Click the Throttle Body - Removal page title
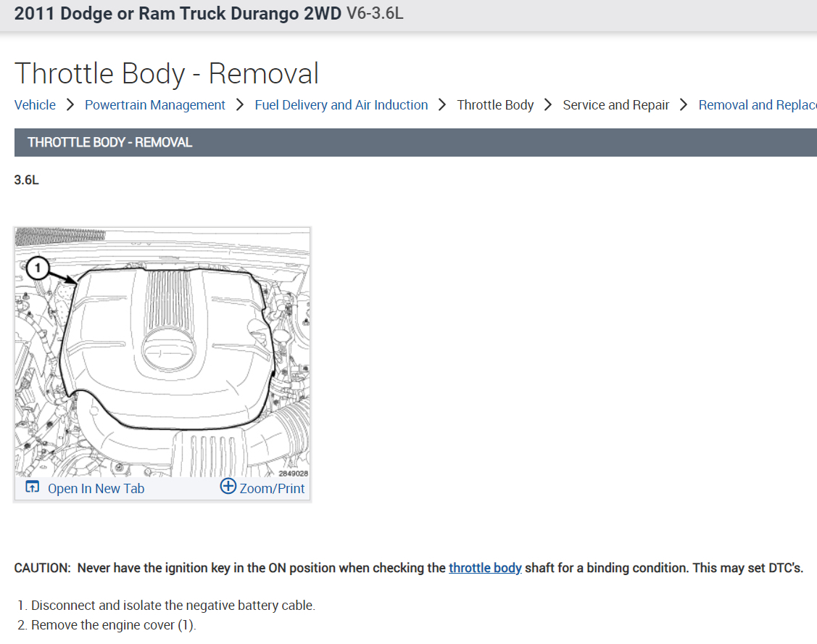This screenshot has width=817, height=644. pos(167,73)
